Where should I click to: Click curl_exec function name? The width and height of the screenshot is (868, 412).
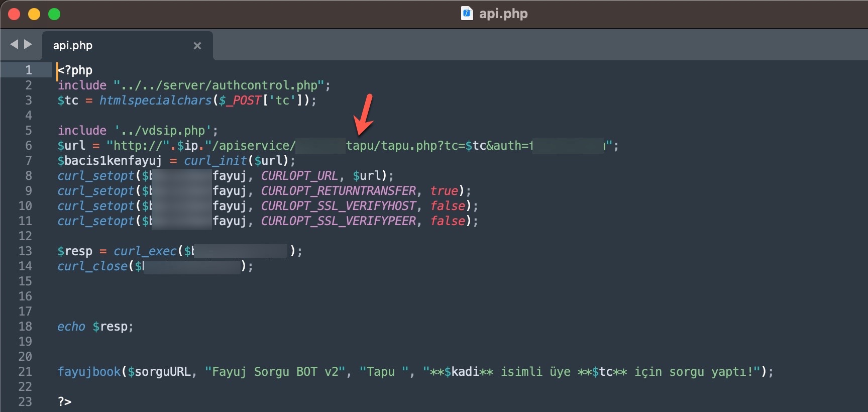[145, 251]
